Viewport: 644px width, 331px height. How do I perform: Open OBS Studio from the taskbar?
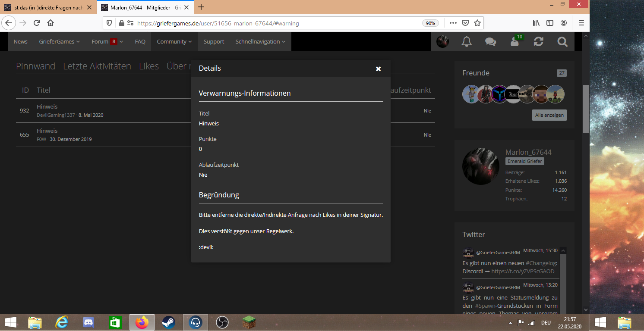pos(222,322)
